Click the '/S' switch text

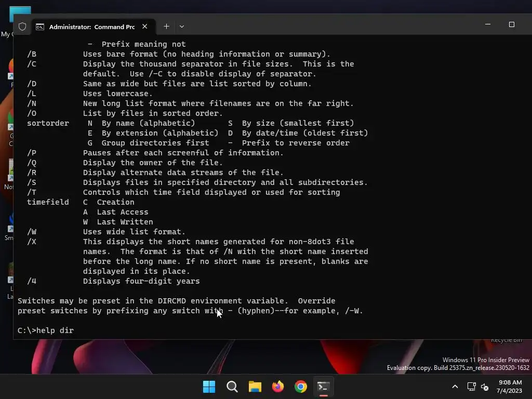coord(32,182)
